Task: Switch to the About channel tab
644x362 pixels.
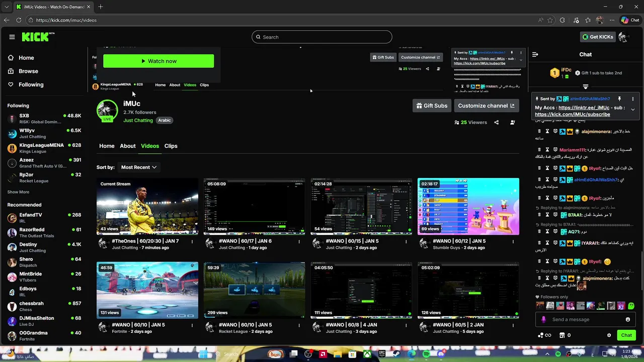Action: [x=128, y=146]
